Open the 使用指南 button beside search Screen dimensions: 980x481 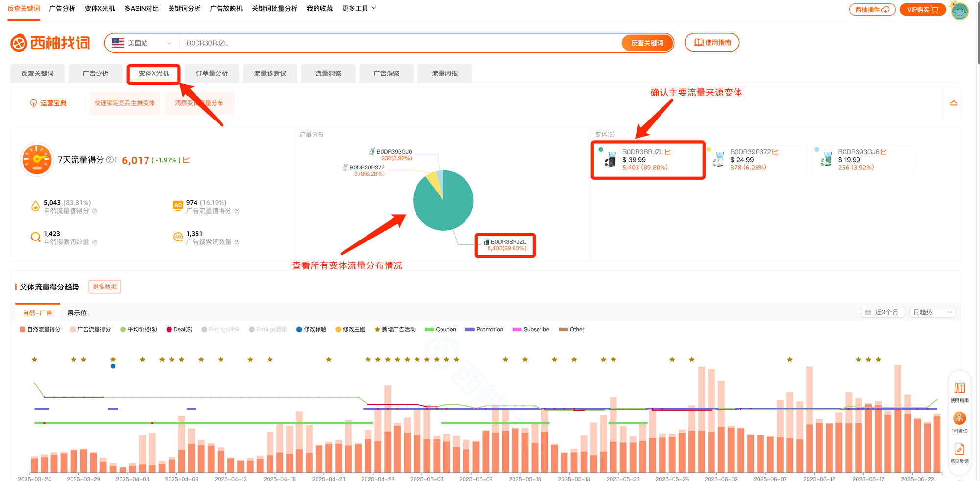[x=712, y=43]
